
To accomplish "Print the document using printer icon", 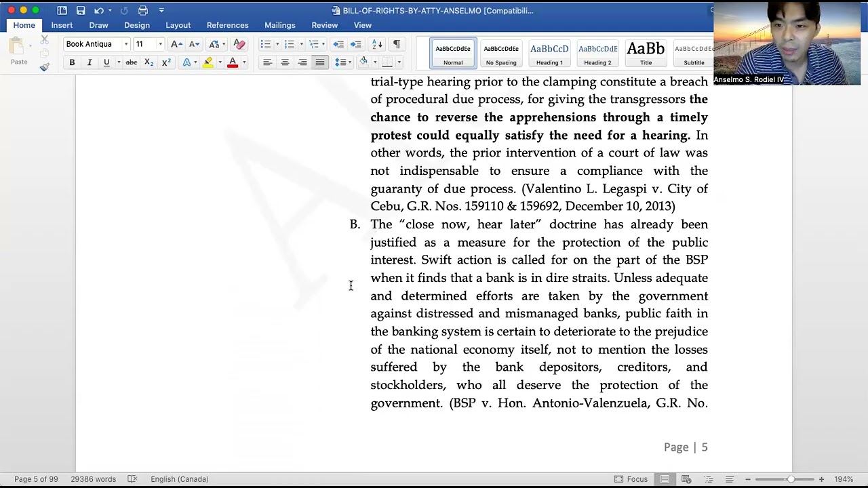I will (x=142, y=10).
